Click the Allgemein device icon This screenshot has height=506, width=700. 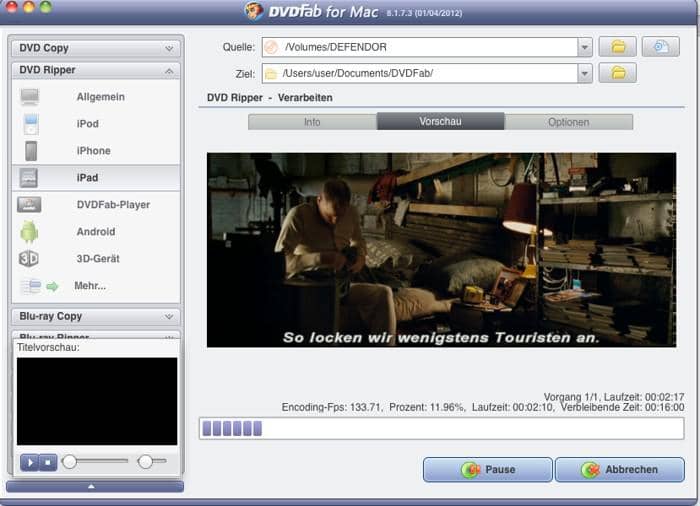(x=29, y=97)
